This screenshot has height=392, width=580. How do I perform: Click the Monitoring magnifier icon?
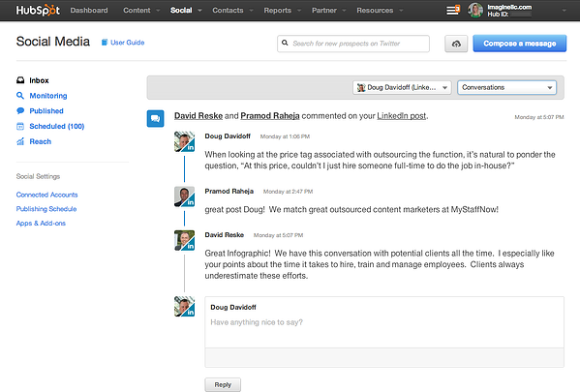[20, 96]
